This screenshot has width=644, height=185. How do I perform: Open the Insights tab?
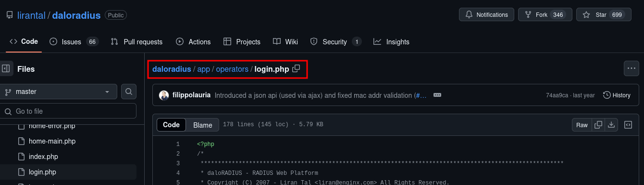(391, 41)
